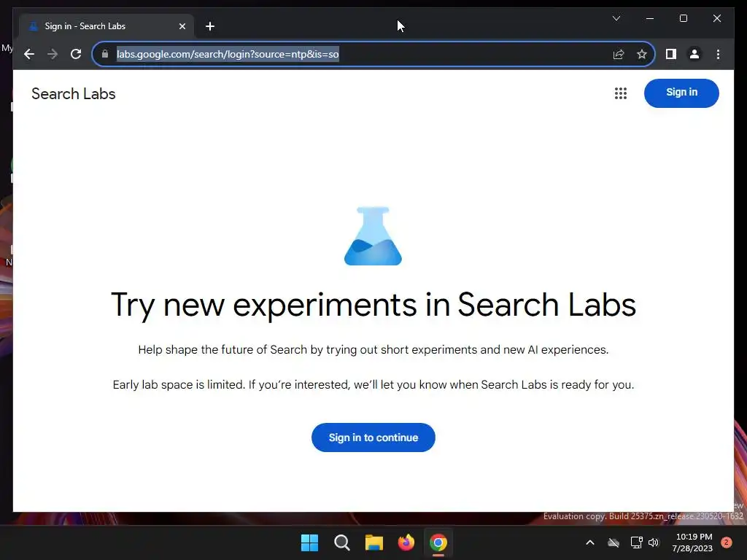Open the volume tray icon
Image resolution: width=747 pixels, height=560 pixels.
click(x=654, y=542)
